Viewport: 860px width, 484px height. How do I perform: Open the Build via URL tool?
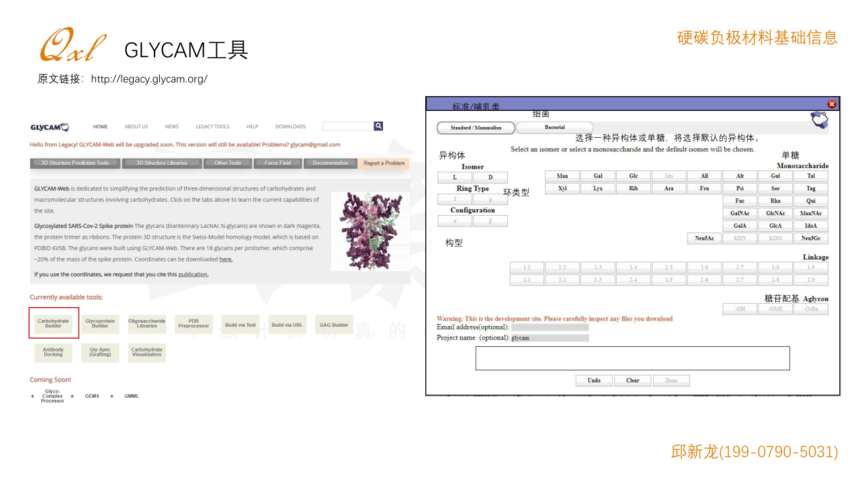(287, 325)
